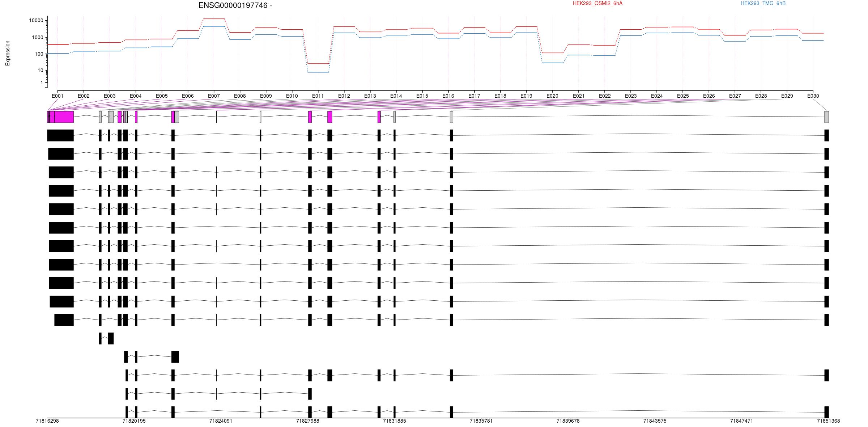Click exon bin label E001
This screenshot has width=868, height=427.
(58, 96)
